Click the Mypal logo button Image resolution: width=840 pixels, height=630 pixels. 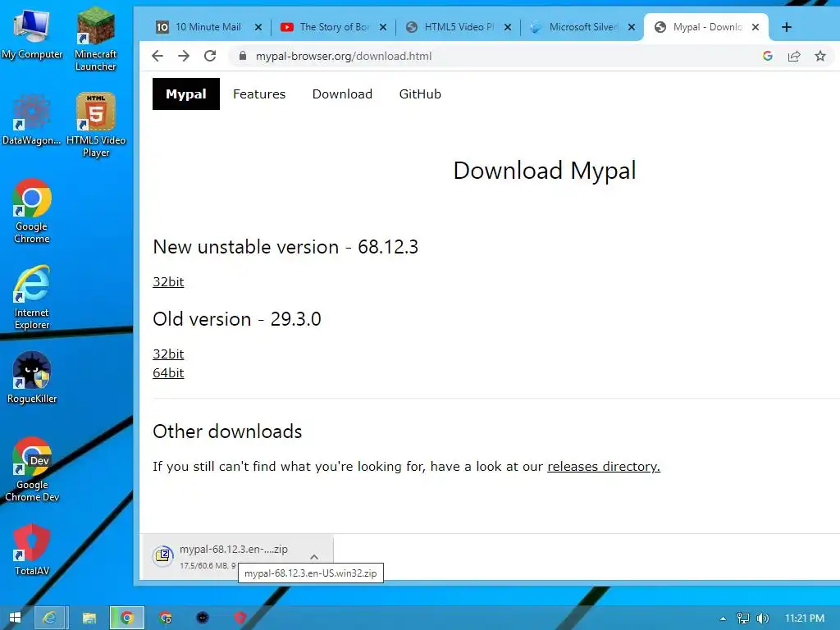[186, 94]
